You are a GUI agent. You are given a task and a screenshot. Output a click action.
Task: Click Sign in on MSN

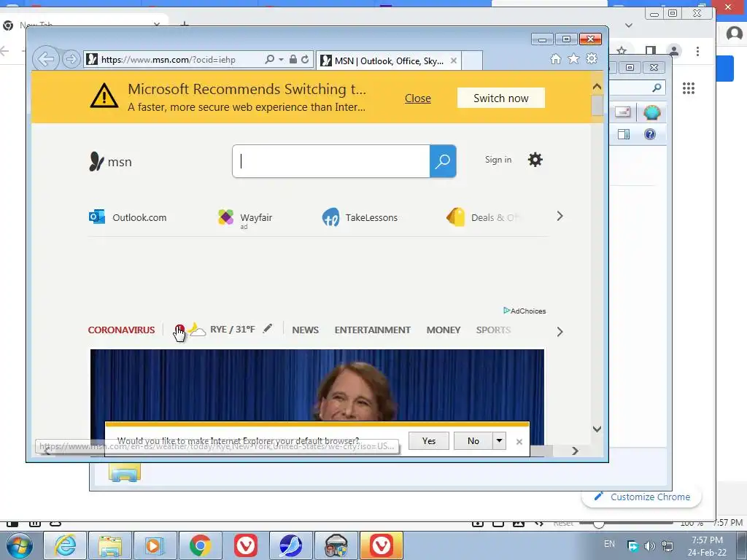498,160
